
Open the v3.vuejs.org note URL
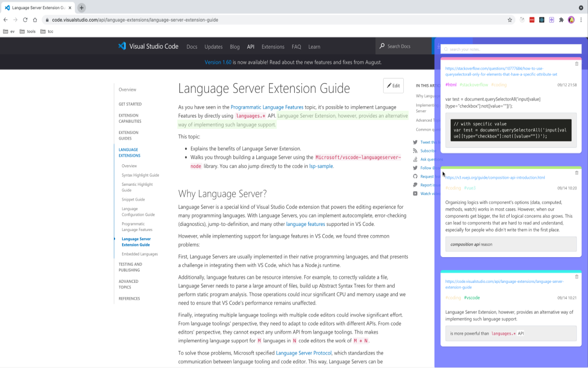495,178
